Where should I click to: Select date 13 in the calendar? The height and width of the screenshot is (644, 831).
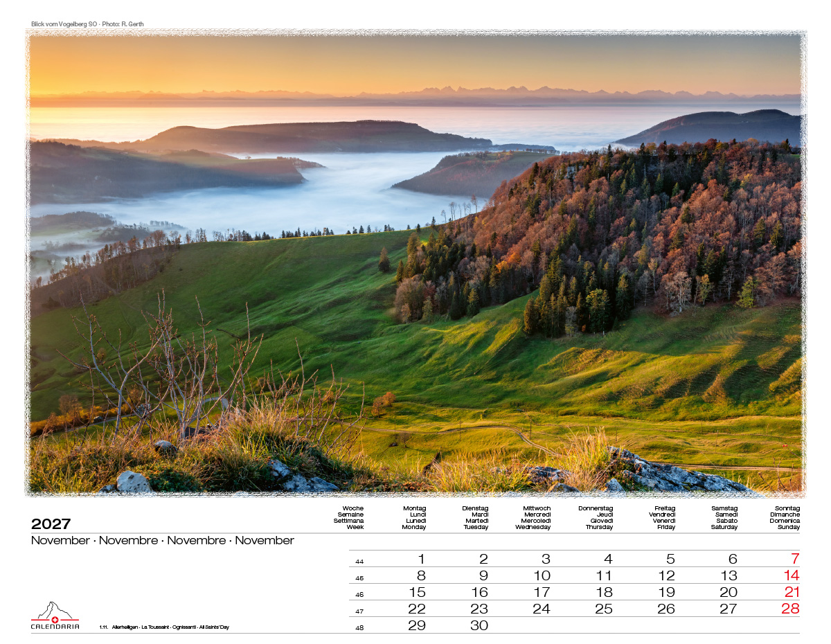click(x=729, y=575)
